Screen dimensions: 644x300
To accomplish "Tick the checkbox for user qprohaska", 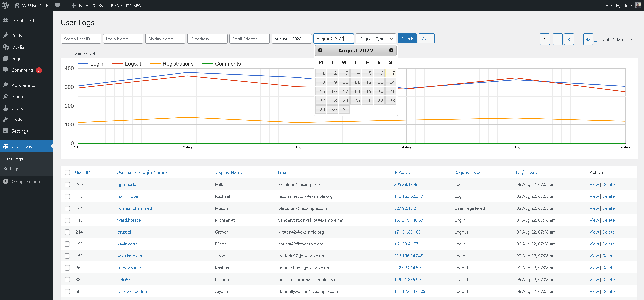I will [67, 184].
